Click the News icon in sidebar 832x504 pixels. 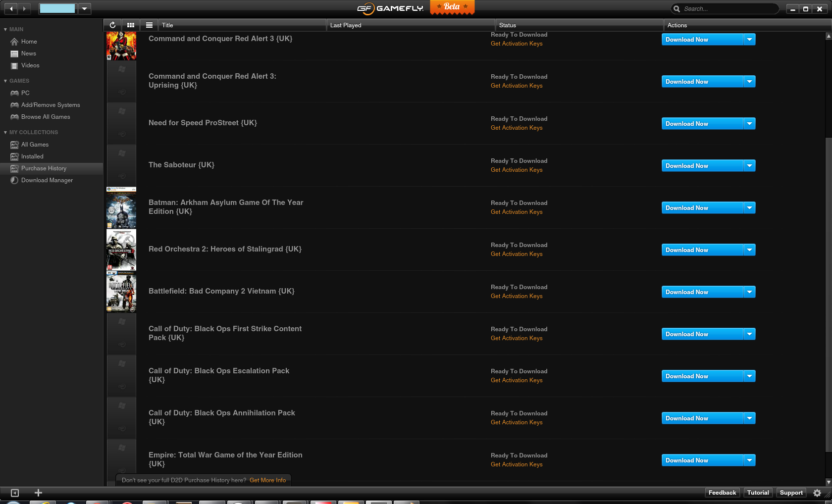[14, 53]
